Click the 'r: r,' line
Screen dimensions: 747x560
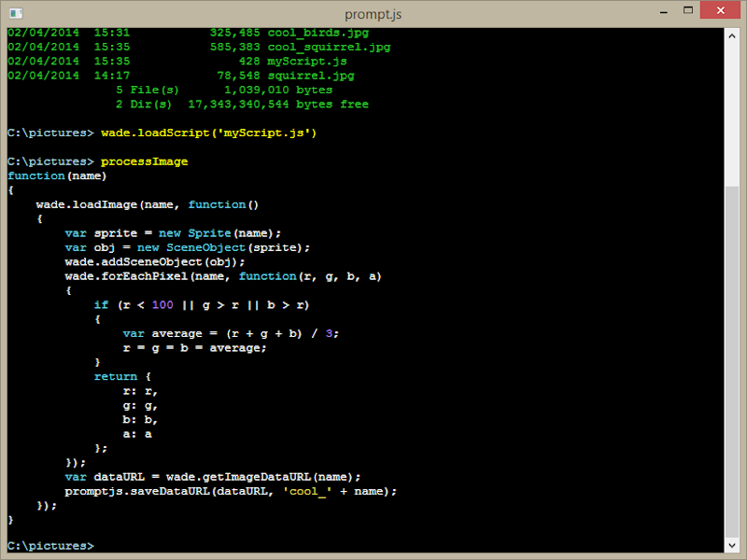click(x=140, y=391)
